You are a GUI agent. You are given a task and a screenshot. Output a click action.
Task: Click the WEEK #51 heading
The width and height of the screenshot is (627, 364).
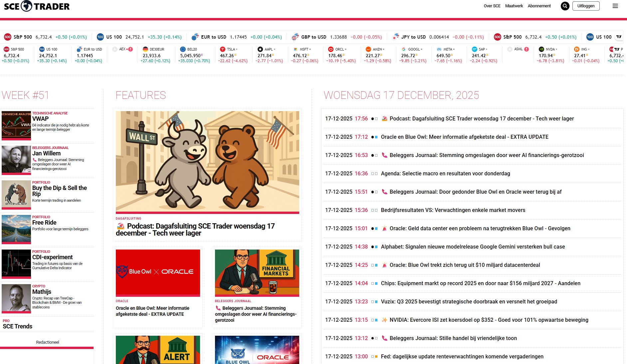[x=25, y=95]
